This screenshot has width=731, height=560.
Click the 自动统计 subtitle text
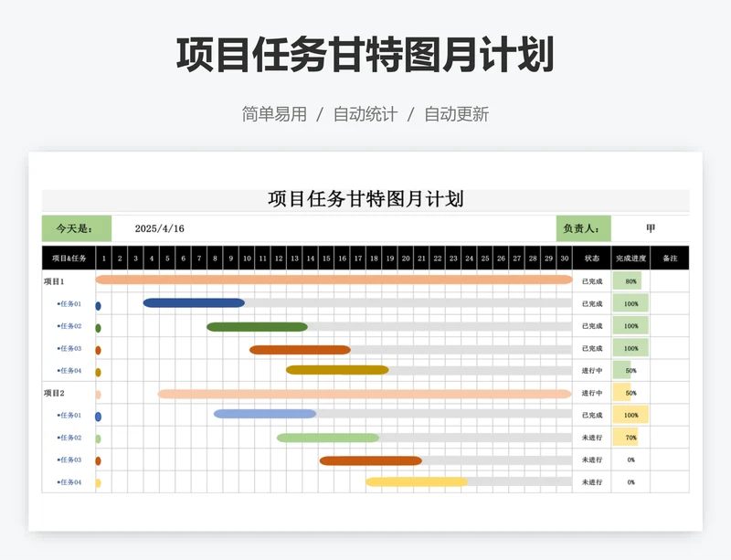click(x=365, y=114)
